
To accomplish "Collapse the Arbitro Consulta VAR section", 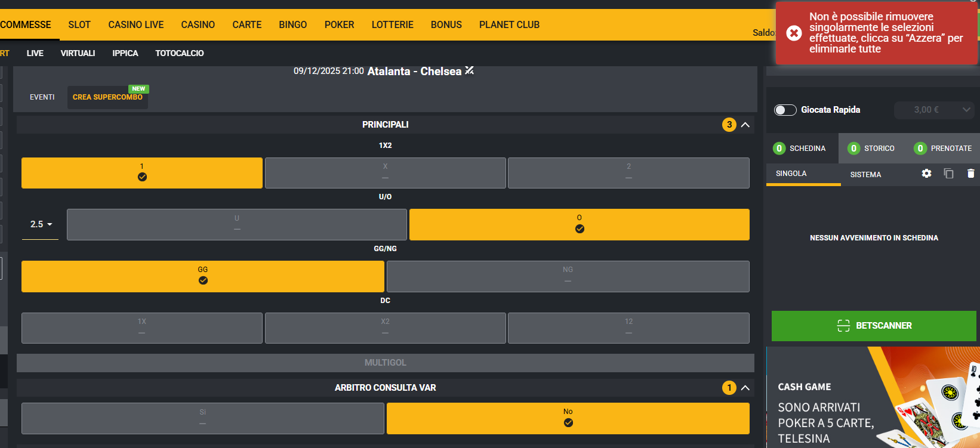I will (745, 388).
